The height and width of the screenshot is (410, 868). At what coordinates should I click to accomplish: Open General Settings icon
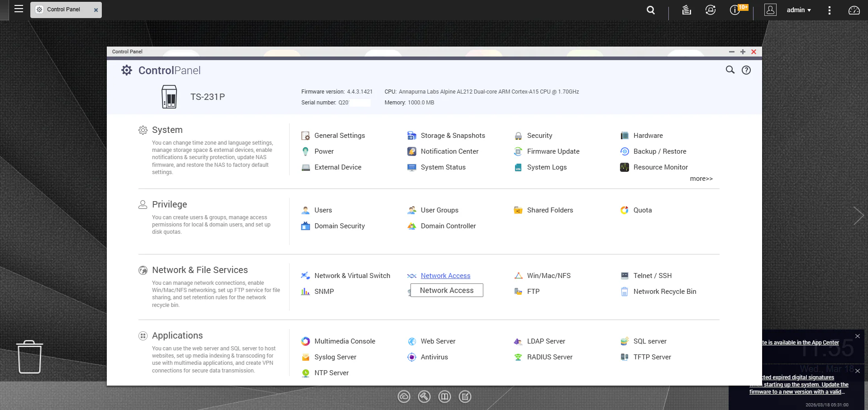(x=305, y=136)
